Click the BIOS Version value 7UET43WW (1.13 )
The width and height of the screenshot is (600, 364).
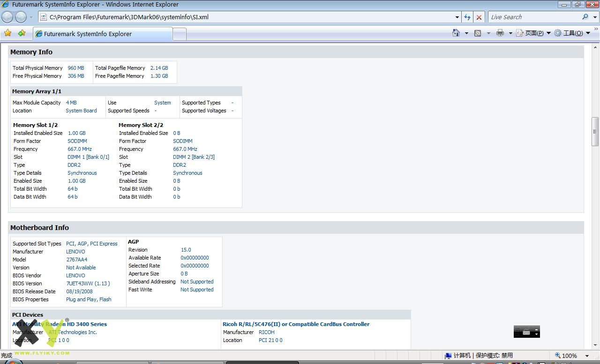pyautogui.click(x=88, y=283)
